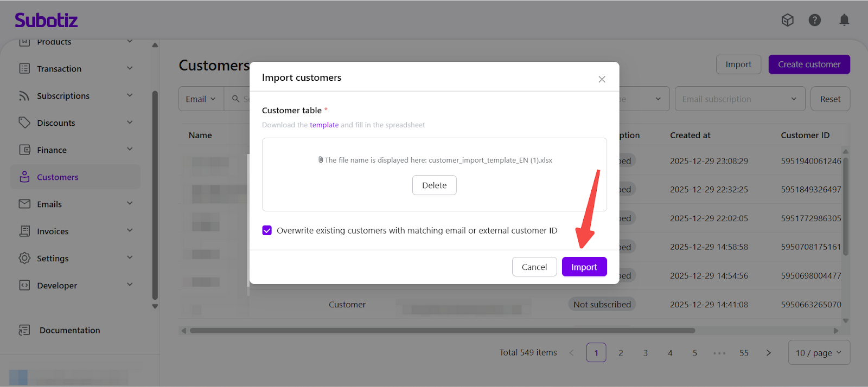Viewport: 868px width, 387px height.
Task: Open the help question mark icon
Action: coord(814,20)
